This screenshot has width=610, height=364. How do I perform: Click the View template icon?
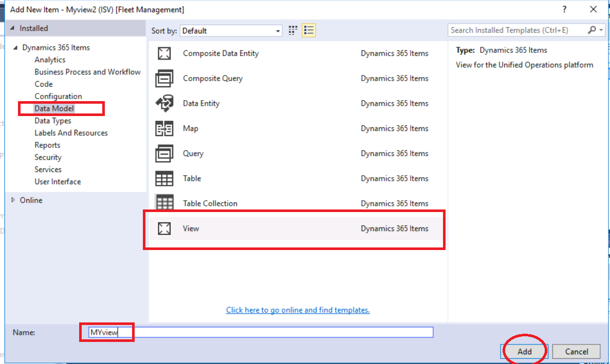pos(164,228)
